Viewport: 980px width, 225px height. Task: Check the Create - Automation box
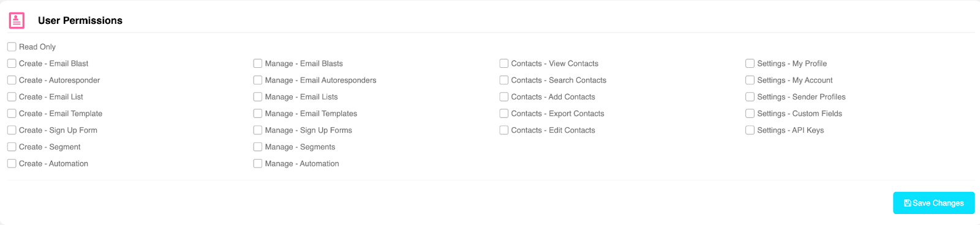coord(12,163)
